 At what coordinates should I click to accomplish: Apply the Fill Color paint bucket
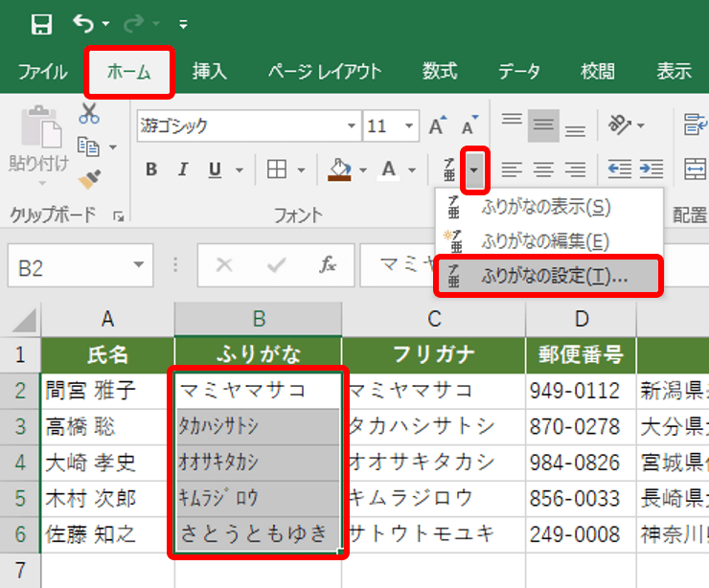point(340,170)
